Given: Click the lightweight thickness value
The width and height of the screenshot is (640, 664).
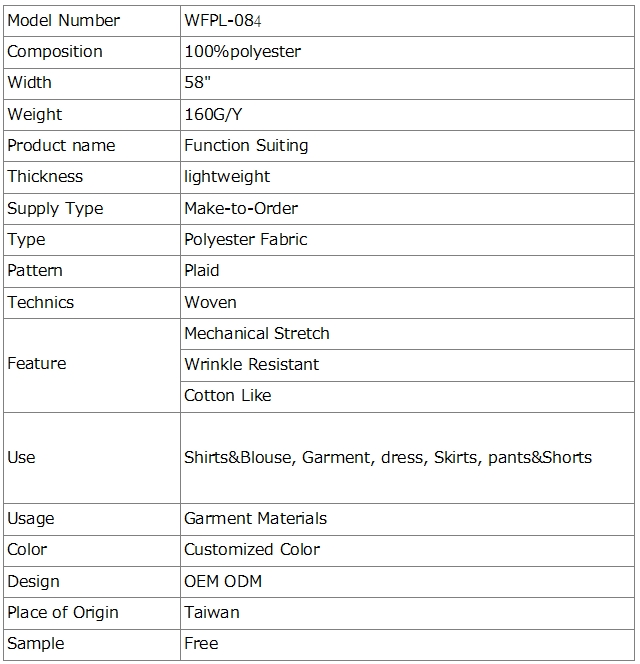Looking at the screenshot, I should pyautogui.click(x=227, y=176).
